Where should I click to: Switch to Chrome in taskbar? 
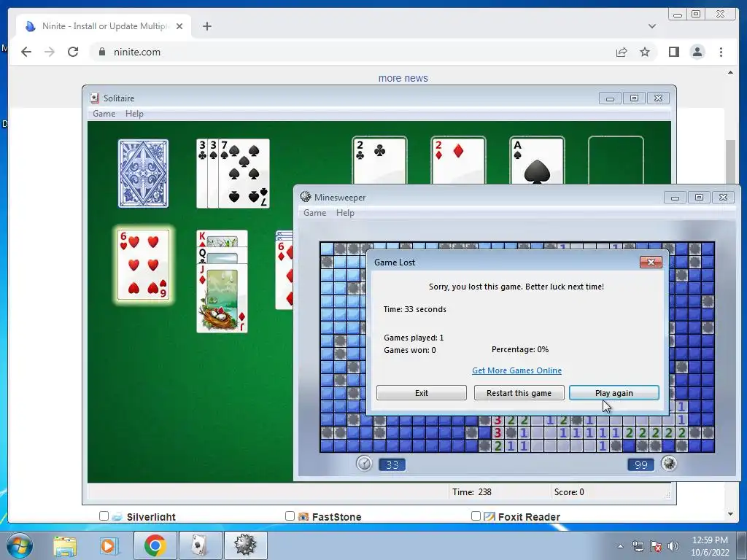pyautogui.click(x=155, y=545)
